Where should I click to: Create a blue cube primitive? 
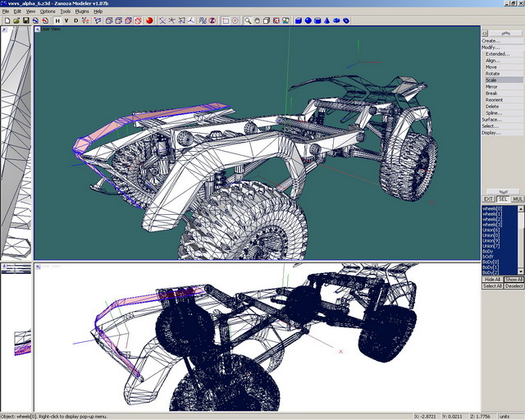pos(299,21)
